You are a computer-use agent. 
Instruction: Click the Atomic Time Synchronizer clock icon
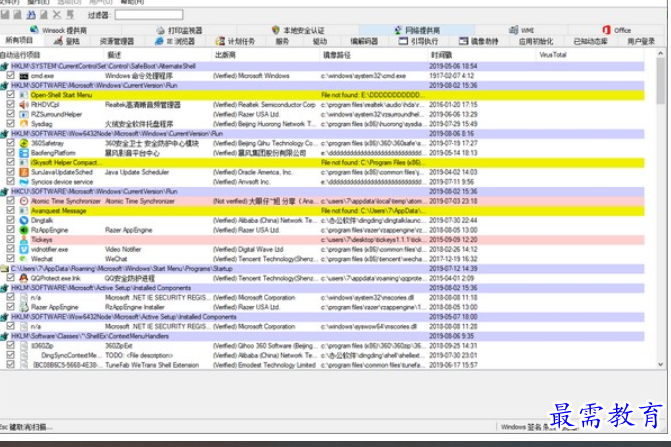(24, 201)
